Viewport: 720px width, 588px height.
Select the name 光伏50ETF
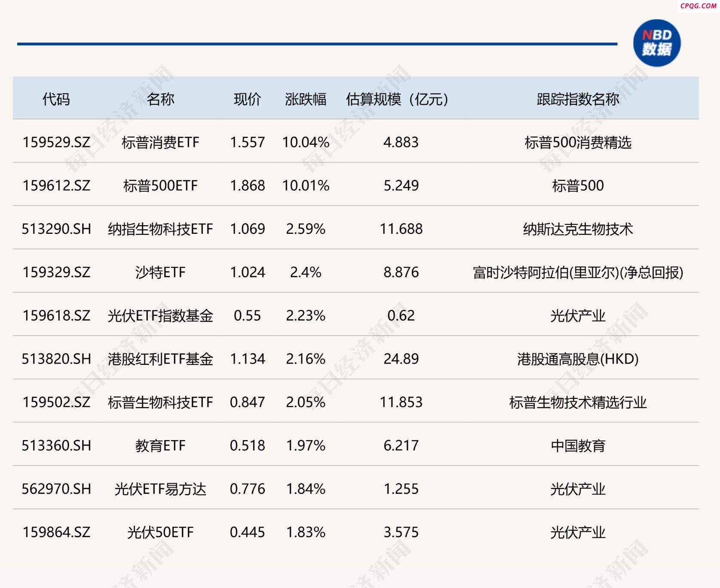pyautogui.click(x=160, y=533)
